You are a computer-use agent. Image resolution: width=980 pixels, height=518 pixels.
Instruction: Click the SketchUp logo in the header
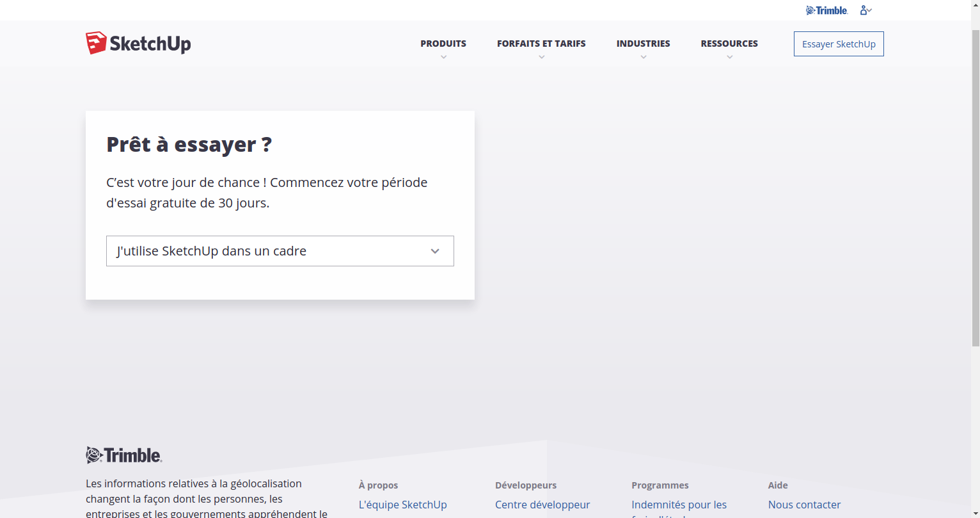tap(138, 43)
